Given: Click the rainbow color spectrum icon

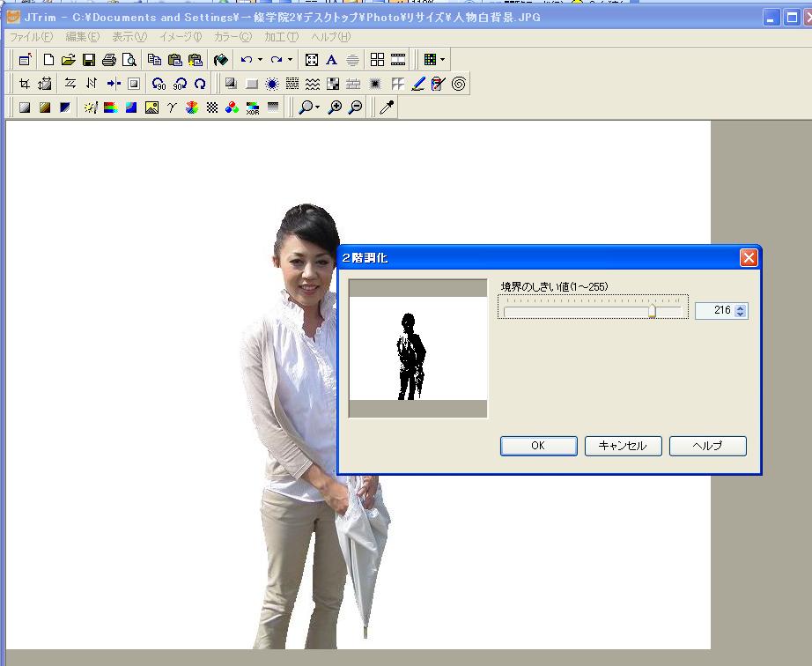Looking at the screenshot, I should point(110,107).
